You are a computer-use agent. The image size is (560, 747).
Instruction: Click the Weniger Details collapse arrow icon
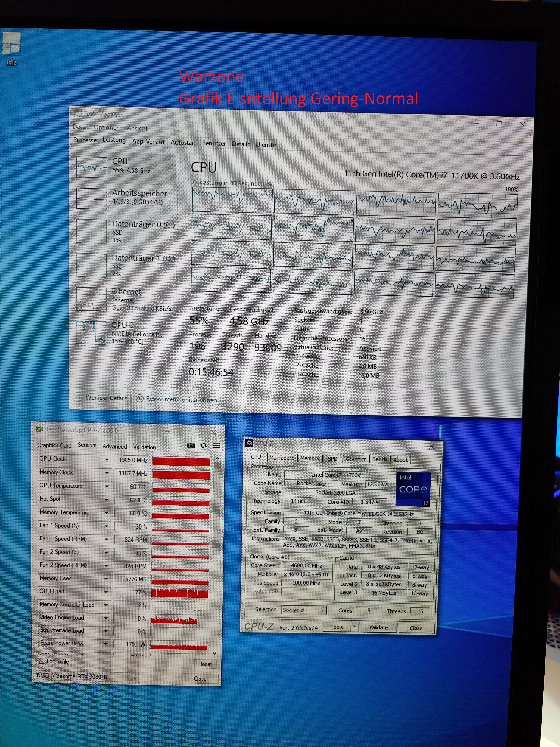point(77,397)
